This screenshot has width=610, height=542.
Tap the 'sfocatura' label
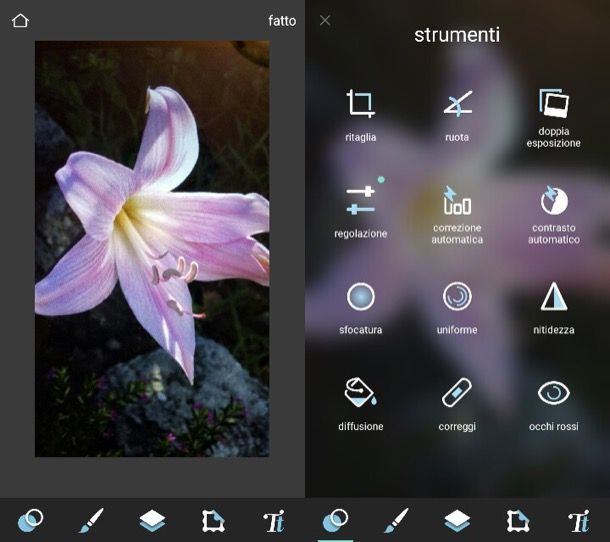click(x=361, y=330)
